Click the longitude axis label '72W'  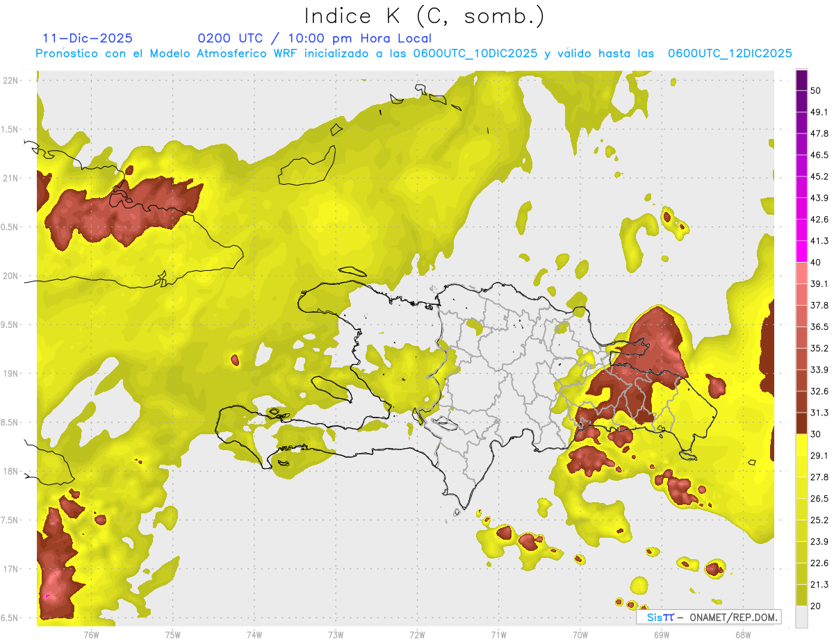pyautogui.click(x=417, y=634)
